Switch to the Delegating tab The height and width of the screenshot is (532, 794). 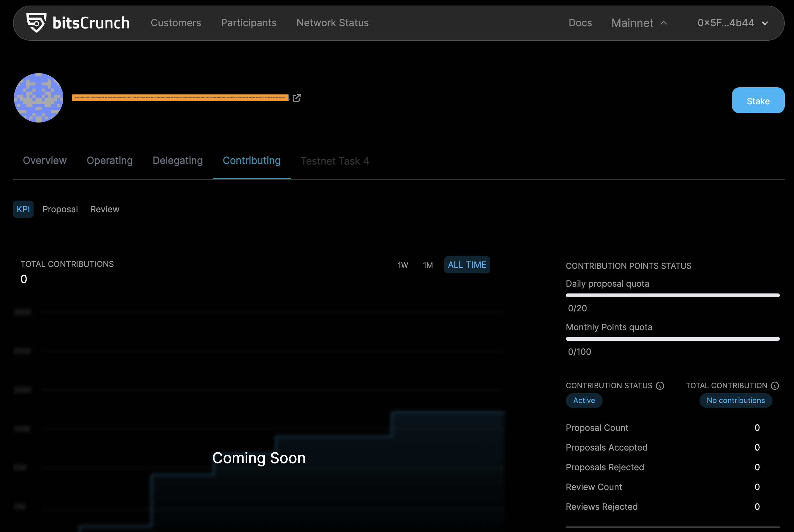click(x=178, y=160)
